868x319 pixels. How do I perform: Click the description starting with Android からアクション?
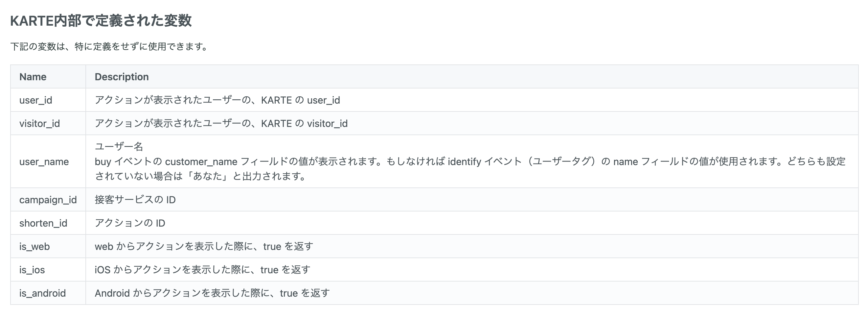(212, 293)
